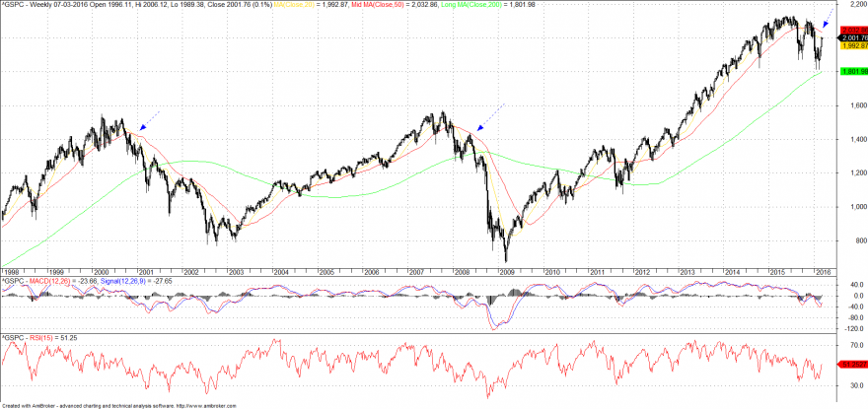Click the 2002 year label on time axis

[190, 273]
